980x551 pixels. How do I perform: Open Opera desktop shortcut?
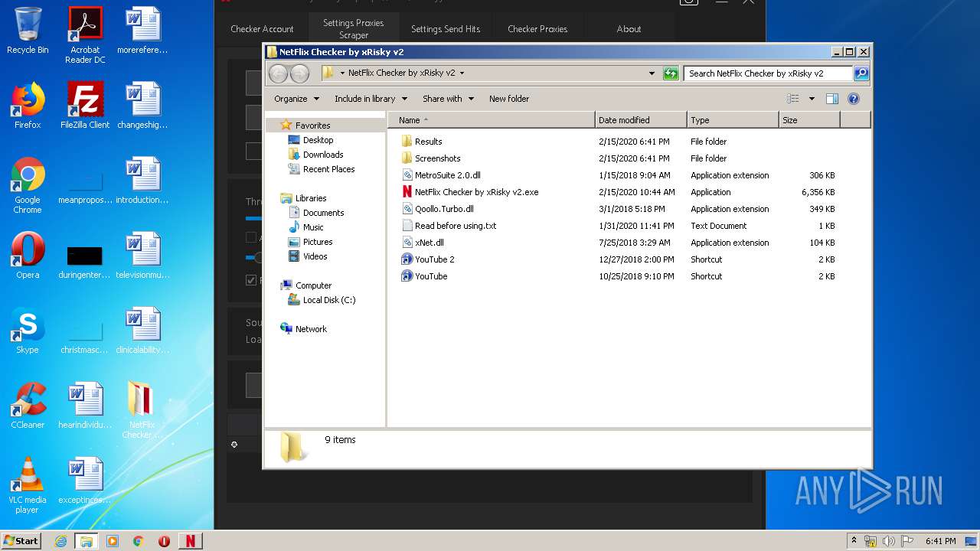click(x=28, y=255)
